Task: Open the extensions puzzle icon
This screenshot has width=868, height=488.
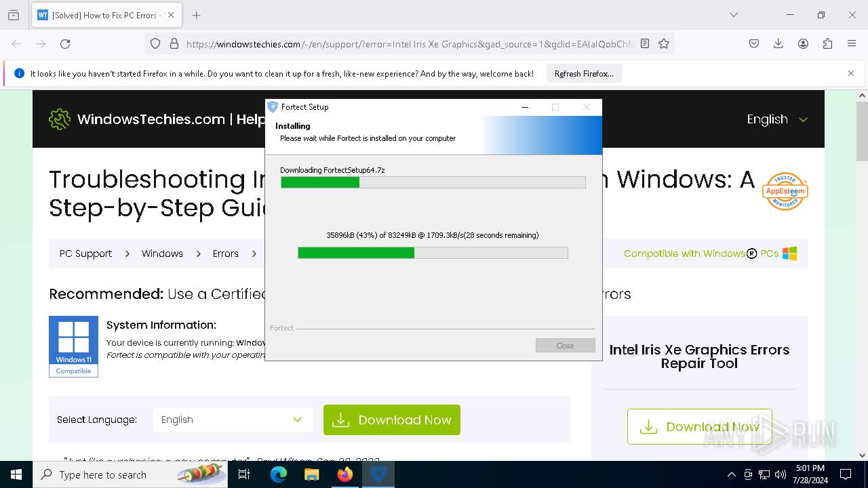Action: 827,43
